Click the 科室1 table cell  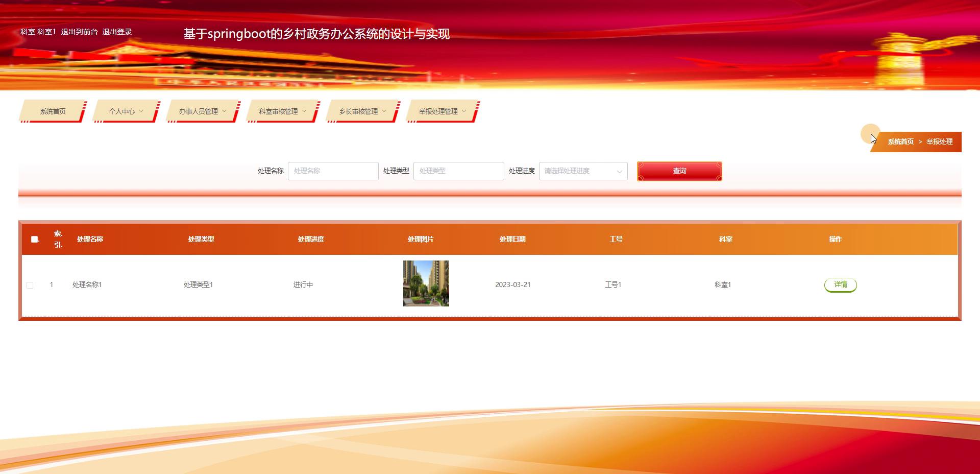coord(723,285)
